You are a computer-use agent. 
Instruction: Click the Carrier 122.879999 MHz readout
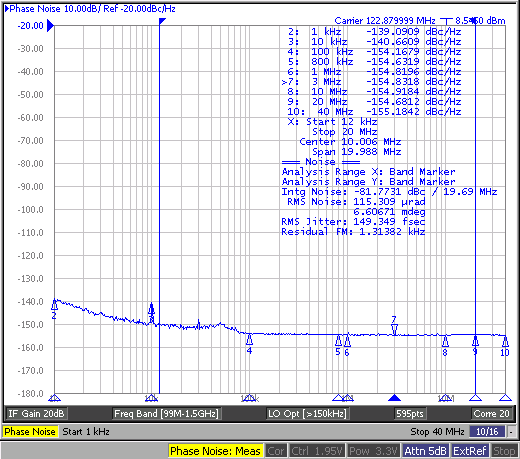(x=385, y=21)
